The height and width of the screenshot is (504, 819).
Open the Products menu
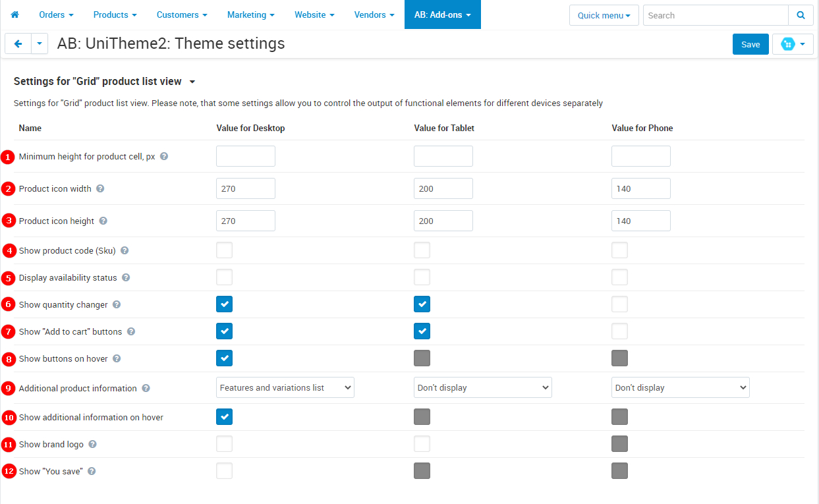tap(115, 14)
